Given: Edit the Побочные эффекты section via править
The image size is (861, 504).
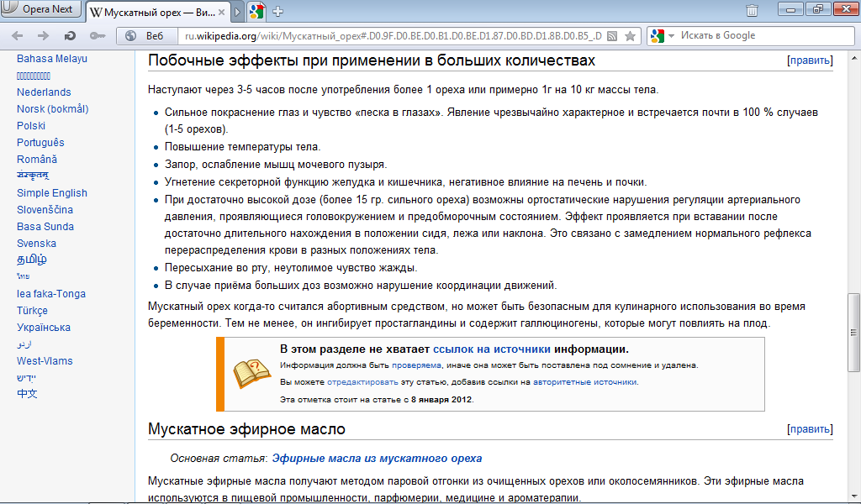Looking at the screenshot, I should [810, 60].
